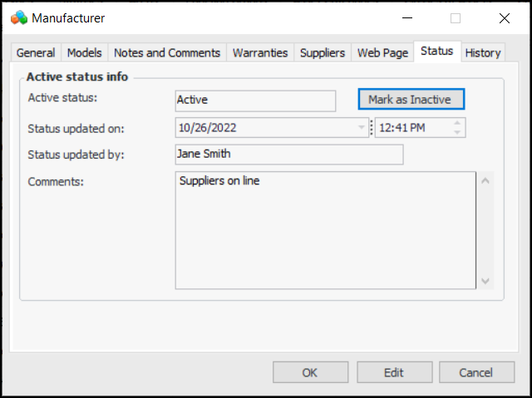The width and height of the screenshot is (532, 398).
Task: Decrease the time using the down arrow
Action: (457, 132)
